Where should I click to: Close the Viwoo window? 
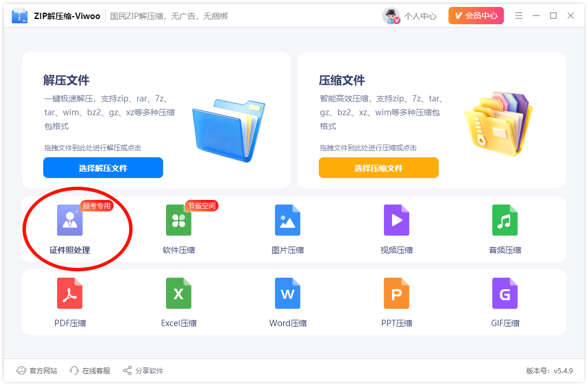[x=570, y=16]
